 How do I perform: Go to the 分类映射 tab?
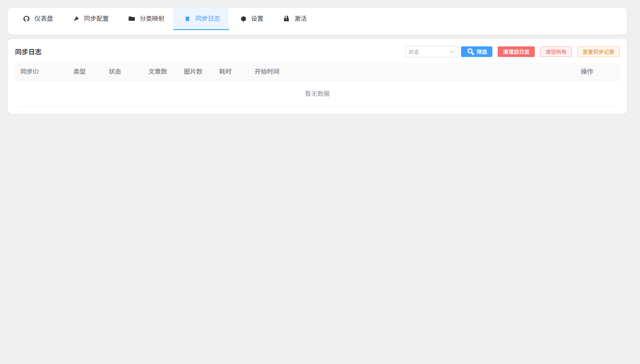(152, 19)
